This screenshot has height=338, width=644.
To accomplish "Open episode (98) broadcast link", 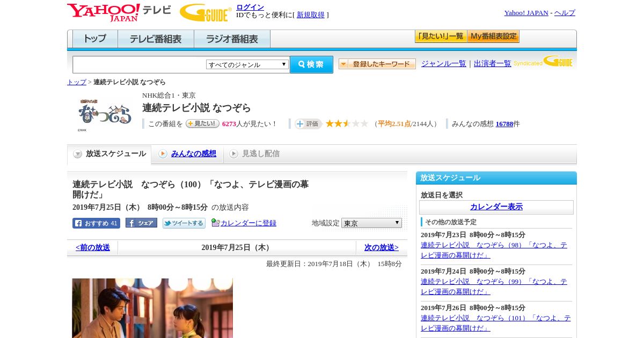I will pos(494,250).
